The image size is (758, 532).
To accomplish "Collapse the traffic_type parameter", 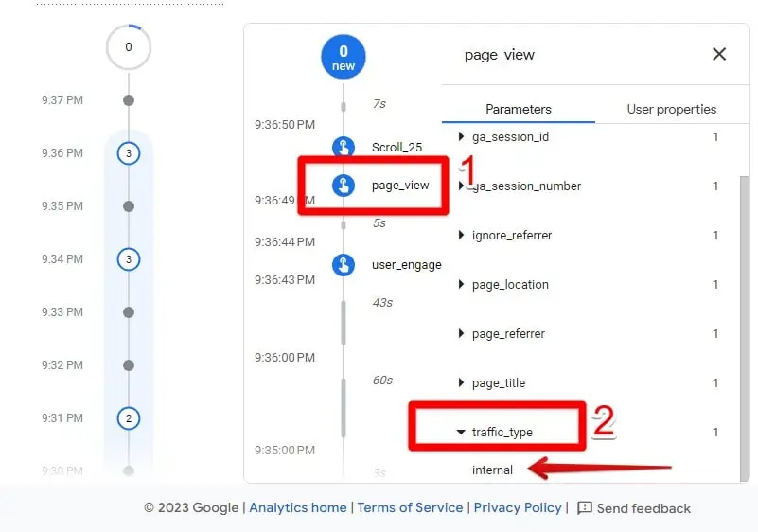I will 462,433.
